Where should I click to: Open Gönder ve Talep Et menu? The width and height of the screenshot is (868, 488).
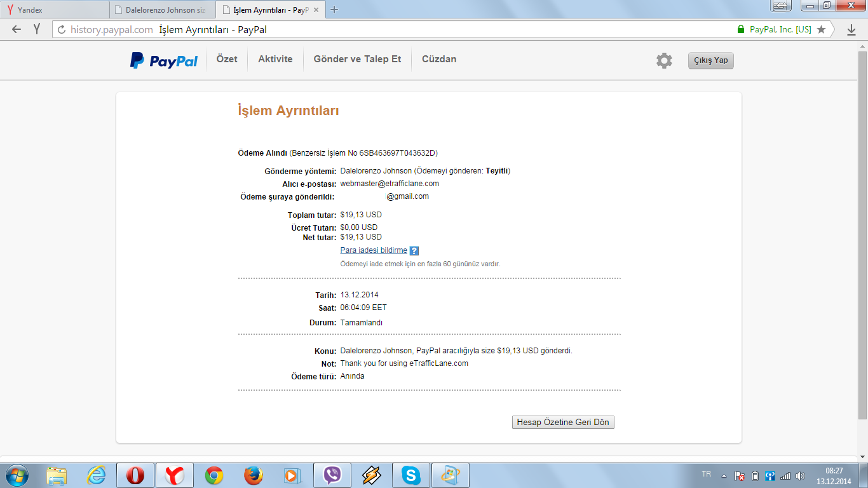tap(357, 59)
